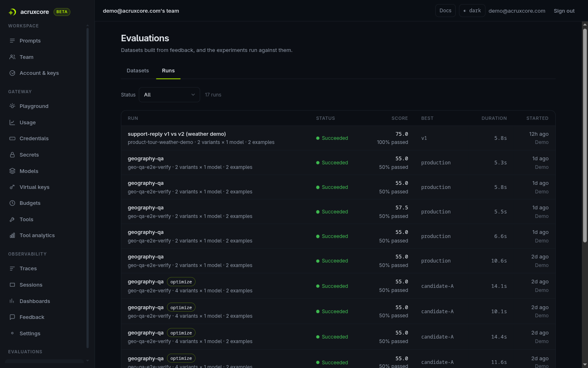Viewport: 588px width, 368px height.
Task: Click the optimize badge on the 10.1s run
Action: coord(181,307)
